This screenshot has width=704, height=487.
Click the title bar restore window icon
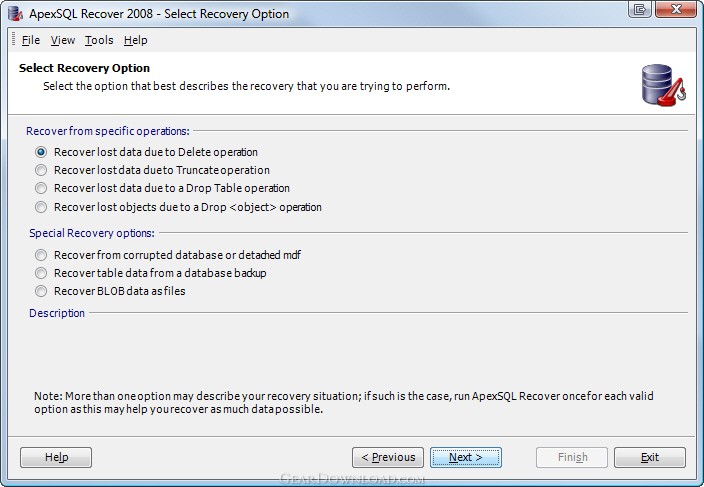pos(640,9)
